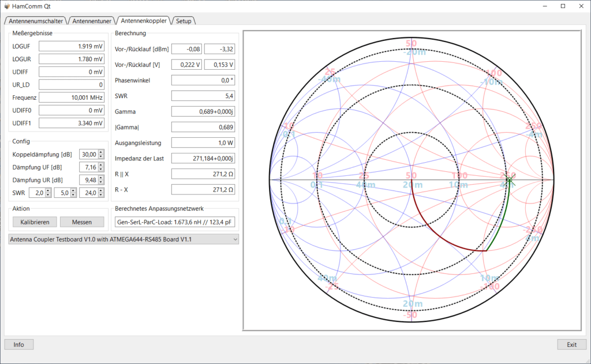Click the Koppeldämpfung value field 30,00
Viewport: 591px width, 364px height.
[88, 155]
